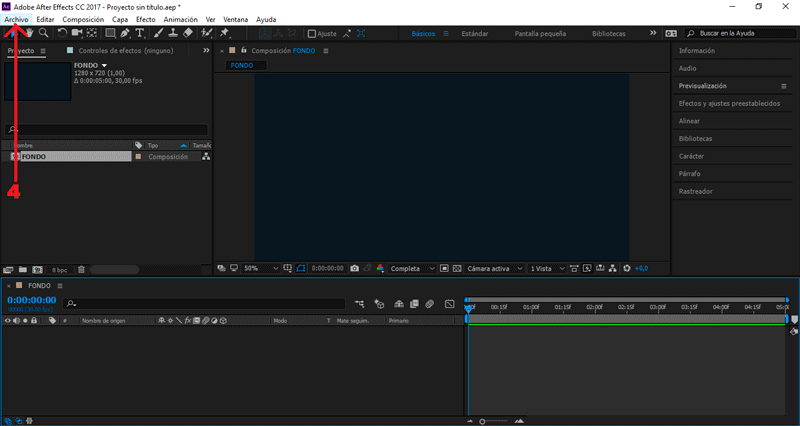The image size is (800, 426).
Task: Open the Efecto menu
Action: click(x=146, y=19)
